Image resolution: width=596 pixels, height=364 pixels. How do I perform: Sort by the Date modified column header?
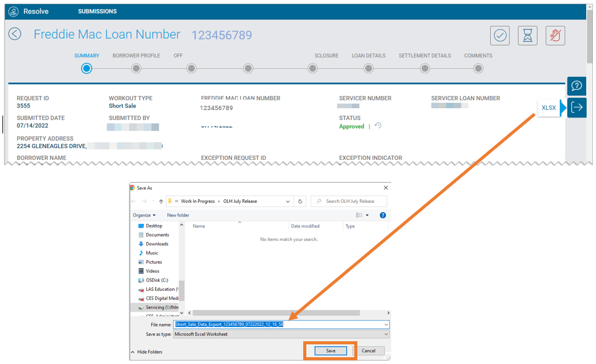click(305, 226)
